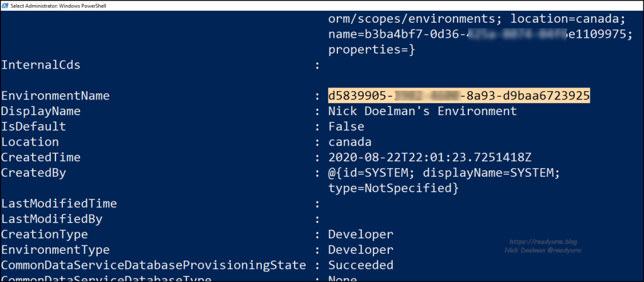
Task: Click the CreationType value 'Developer'
Action: pos(361,235)
